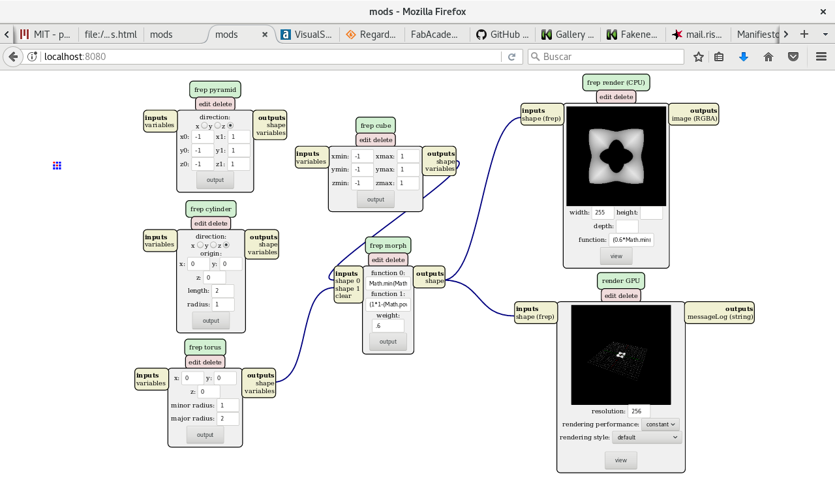Open the Firefox hamburger menu
The width and height of the screenshot is (835, 504).
click(821, 57)
